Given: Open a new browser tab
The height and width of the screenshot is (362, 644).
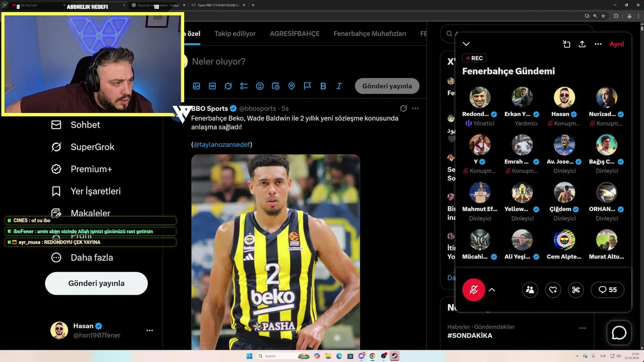Looking at the screenshot, I should point(253,5).
